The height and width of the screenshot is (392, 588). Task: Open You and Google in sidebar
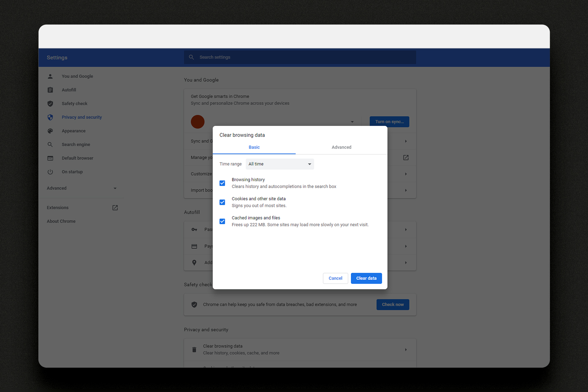[x=77, y=76]
